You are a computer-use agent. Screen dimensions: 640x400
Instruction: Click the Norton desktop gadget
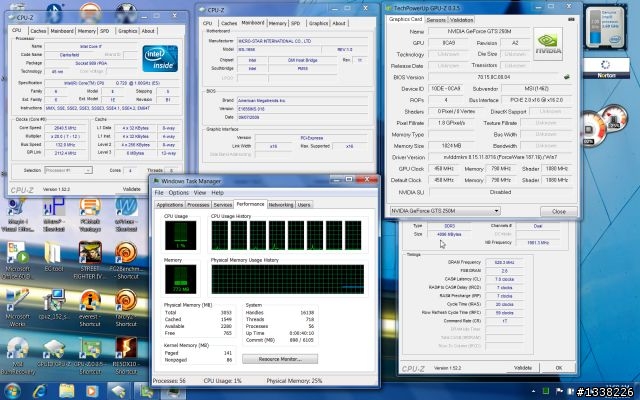(x=606, y=68)
